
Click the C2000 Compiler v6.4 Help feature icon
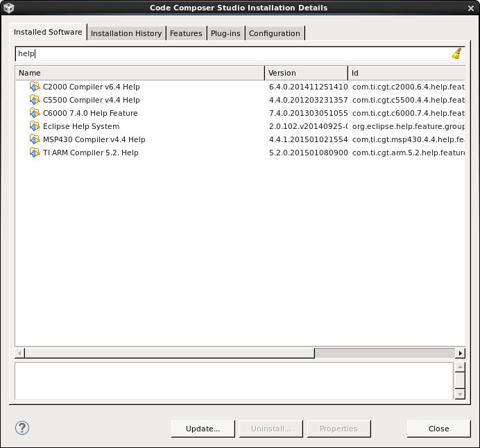coord(35,87)
